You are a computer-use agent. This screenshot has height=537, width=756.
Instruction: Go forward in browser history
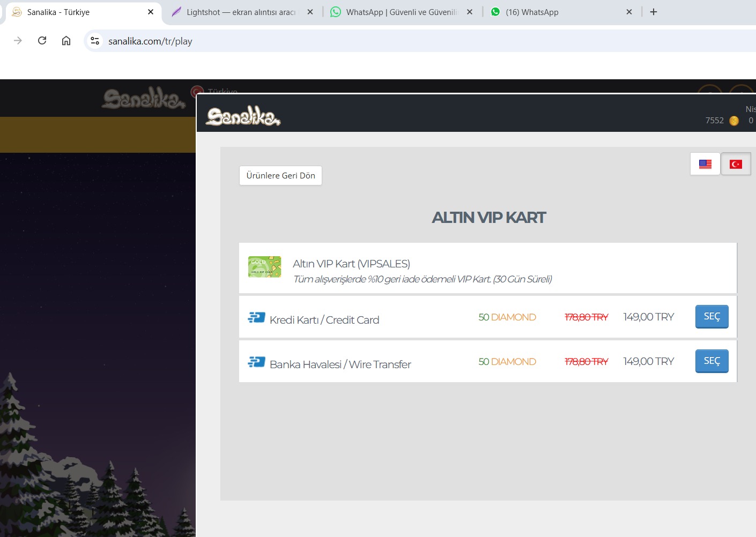tap(18, 41)
